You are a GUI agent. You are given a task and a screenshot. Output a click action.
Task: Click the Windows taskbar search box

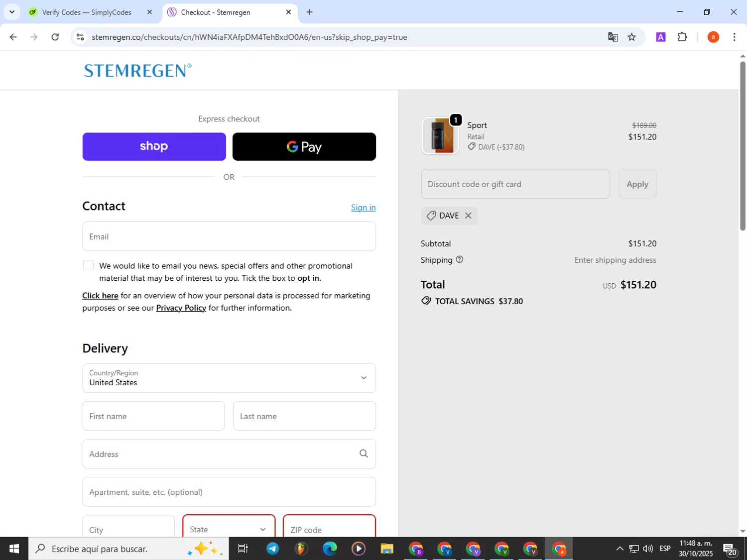128,549
